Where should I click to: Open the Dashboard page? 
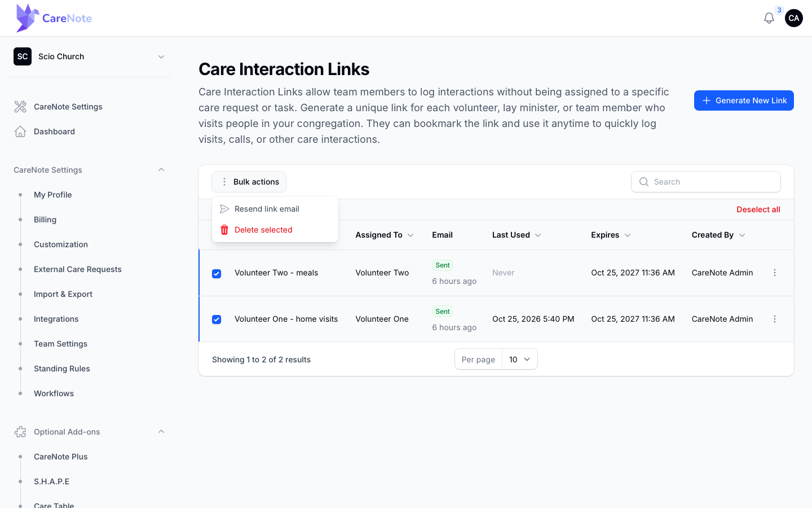[54, 132]
